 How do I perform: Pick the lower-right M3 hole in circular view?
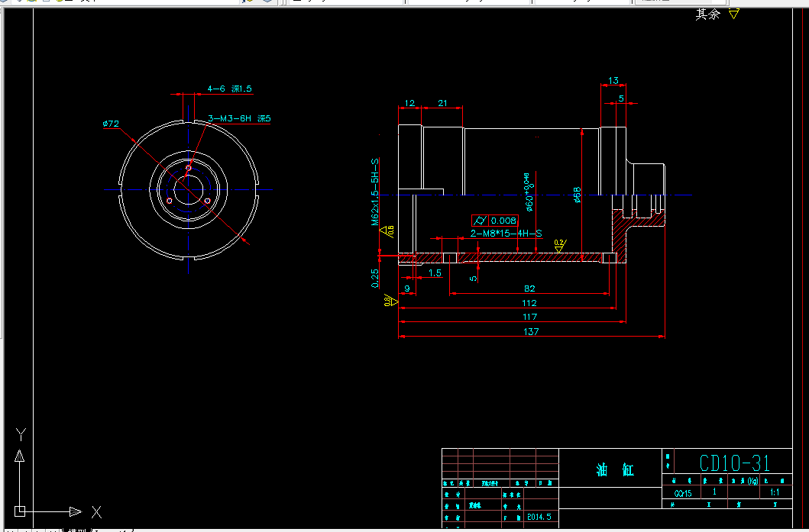pos(208,201)
